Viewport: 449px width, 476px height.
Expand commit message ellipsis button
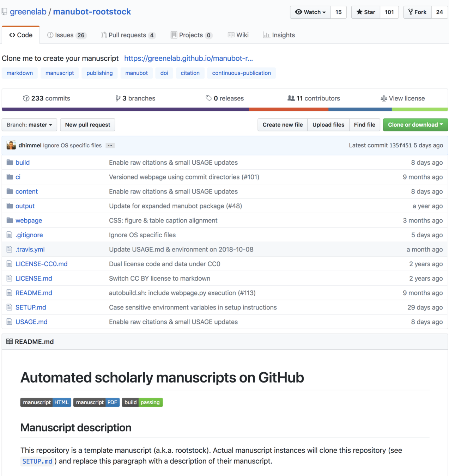click(x=110, y=146)
